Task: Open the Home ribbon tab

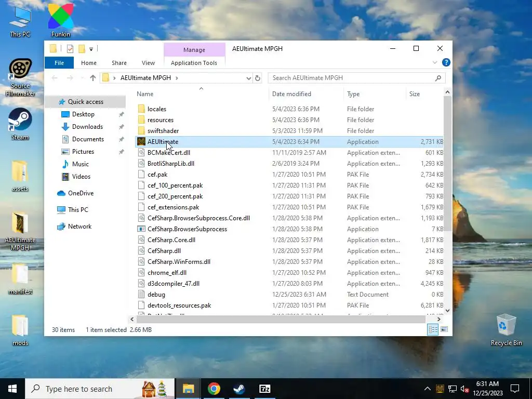Action: (88, 63)
